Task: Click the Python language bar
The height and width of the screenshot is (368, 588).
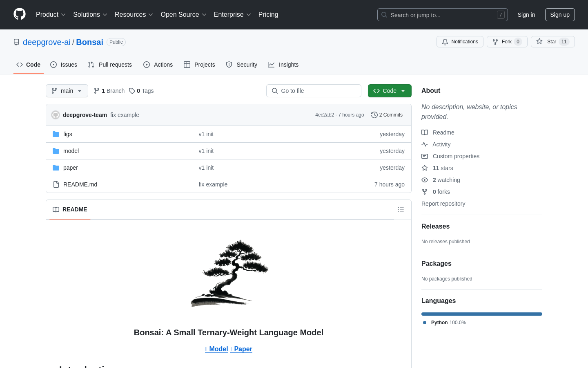Action: 482,314
